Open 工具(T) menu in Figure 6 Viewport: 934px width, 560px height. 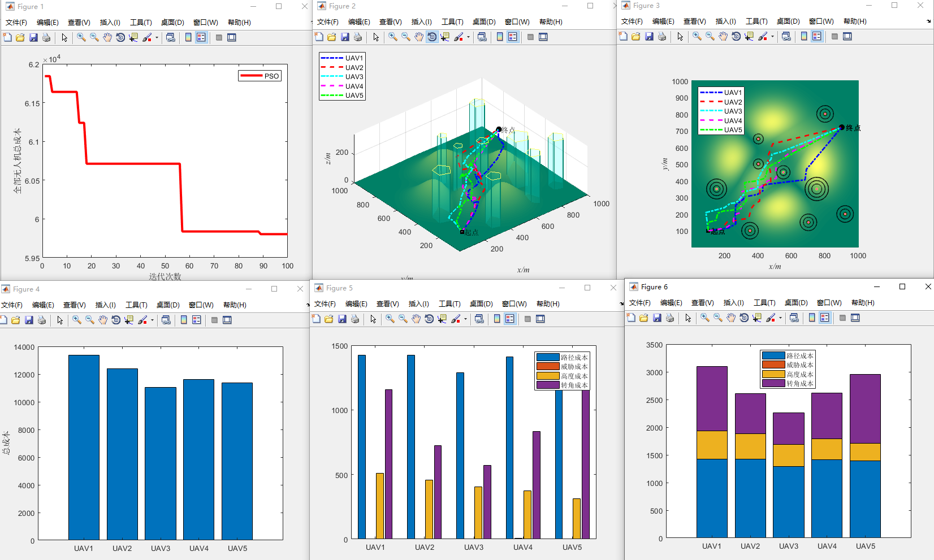point(764,303)
